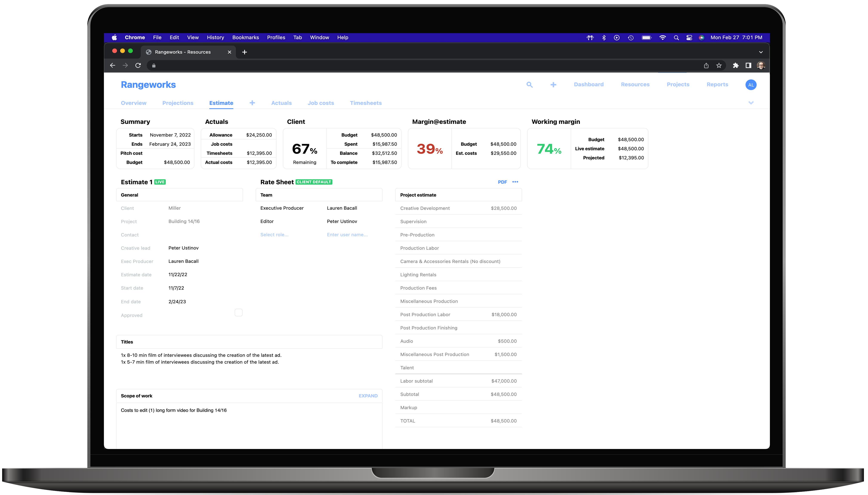Open Control Center in the menu bar
Viewport: 868px width, 495px height.
pyautogui.click(x=689, y=38)
